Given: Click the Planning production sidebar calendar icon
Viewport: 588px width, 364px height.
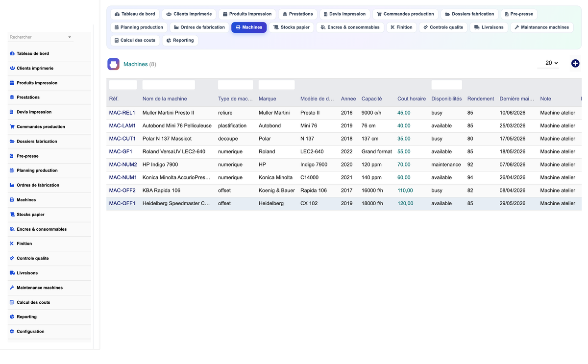Looking at the screenshot, I should point(12,170).
